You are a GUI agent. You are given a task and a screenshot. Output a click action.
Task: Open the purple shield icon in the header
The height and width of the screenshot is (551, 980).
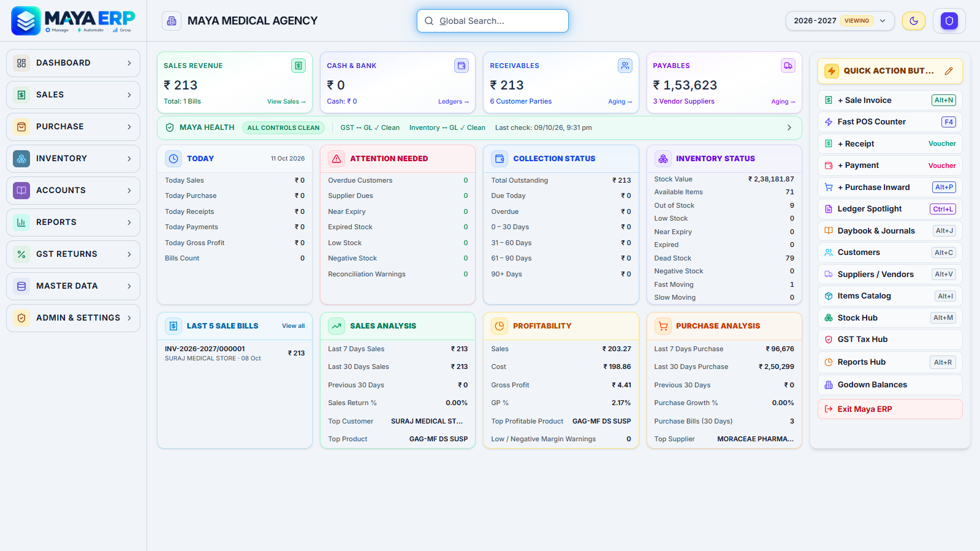949,21
